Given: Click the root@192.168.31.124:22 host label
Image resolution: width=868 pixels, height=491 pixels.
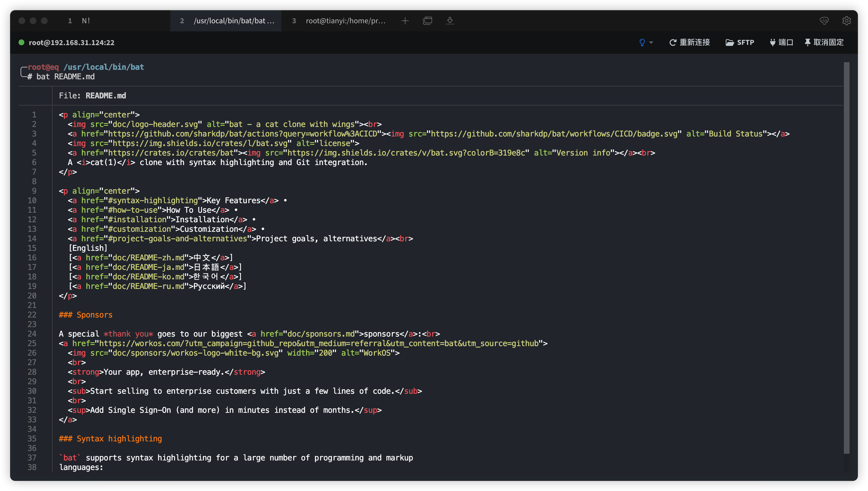Looking at the screenshot, I should click(x=71, y=43).
